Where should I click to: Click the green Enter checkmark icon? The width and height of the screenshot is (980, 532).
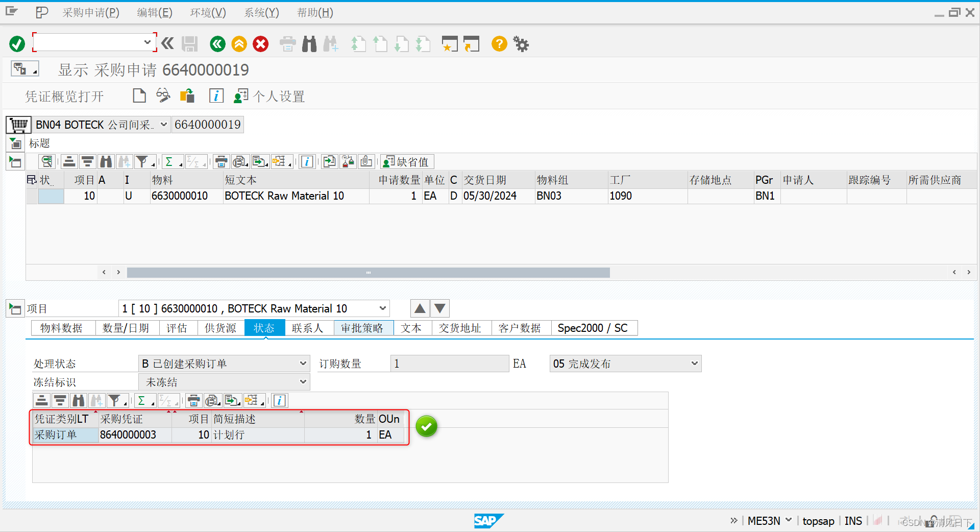click(x=17, y=44)
